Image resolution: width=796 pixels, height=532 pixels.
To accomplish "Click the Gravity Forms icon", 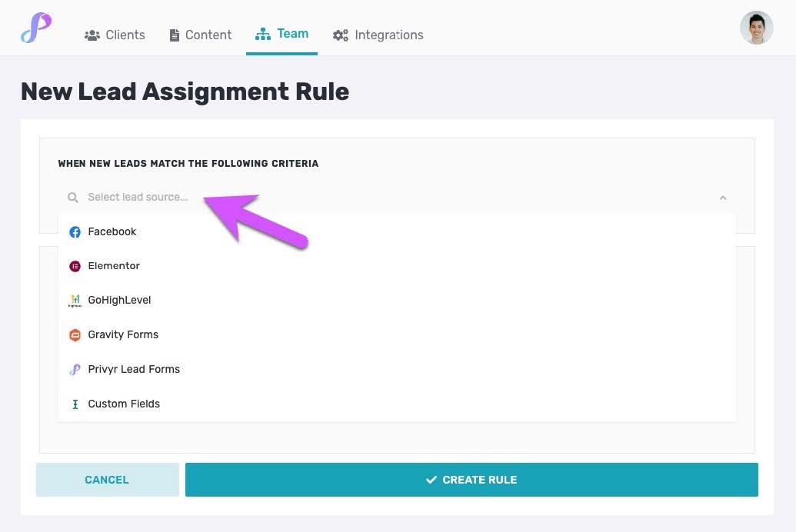I will tap(75, 334).
